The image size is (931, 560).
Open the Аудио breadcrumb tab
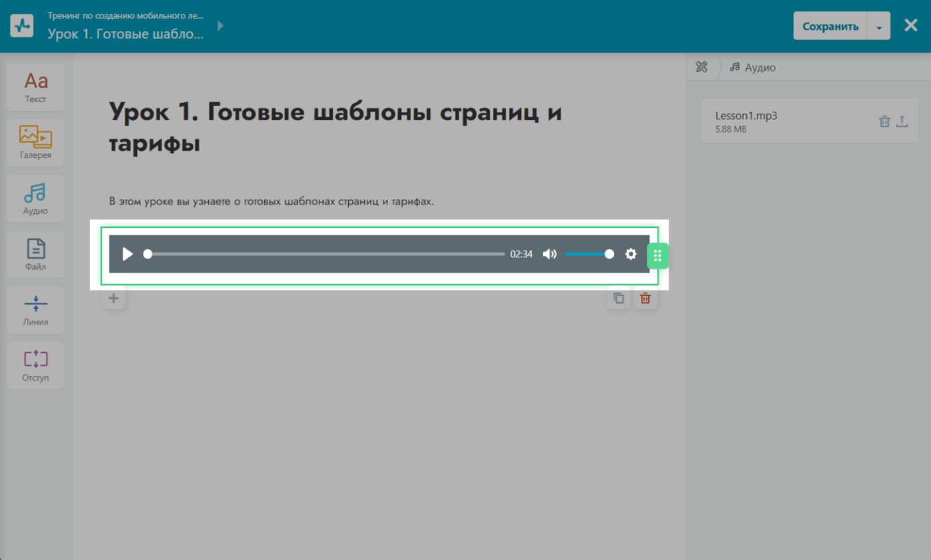coord(753,67)
